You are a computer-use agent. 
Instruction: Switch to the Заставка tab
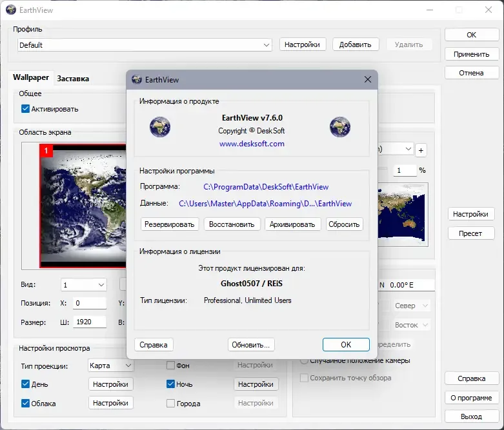[x=73, y=79]
